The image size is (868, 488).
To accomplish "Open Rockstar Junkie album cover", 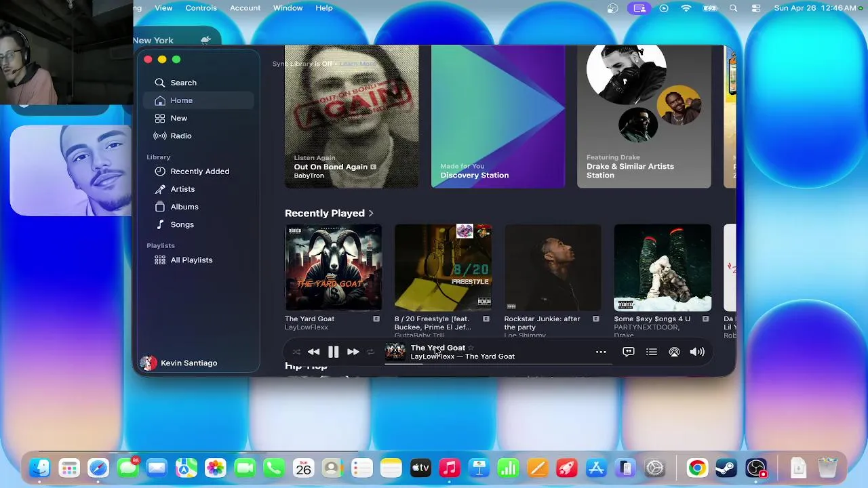I will [553, 268].
